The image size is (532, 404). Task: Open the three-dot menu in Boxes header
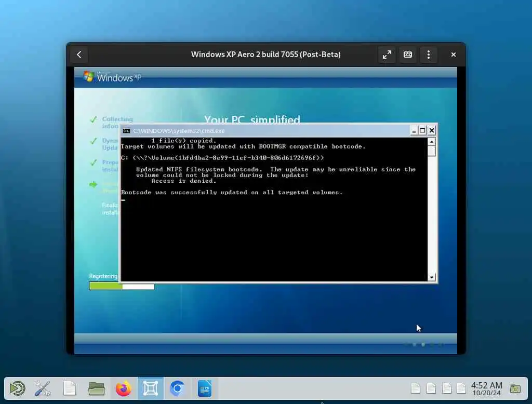pos(429,55)
